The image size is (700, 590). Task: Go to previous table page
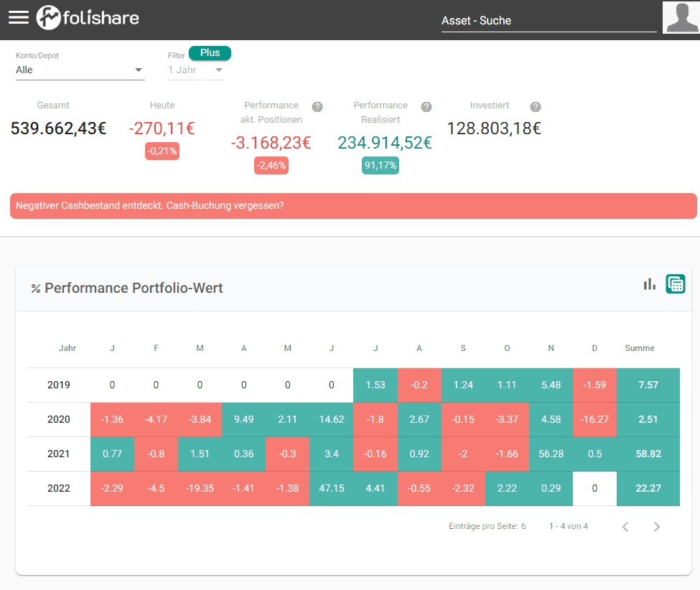(625, 527)
